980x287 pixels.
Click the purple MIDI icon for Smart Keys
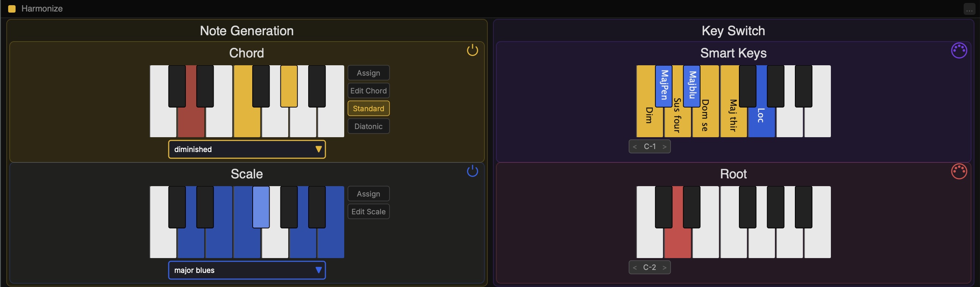[959, 50]
